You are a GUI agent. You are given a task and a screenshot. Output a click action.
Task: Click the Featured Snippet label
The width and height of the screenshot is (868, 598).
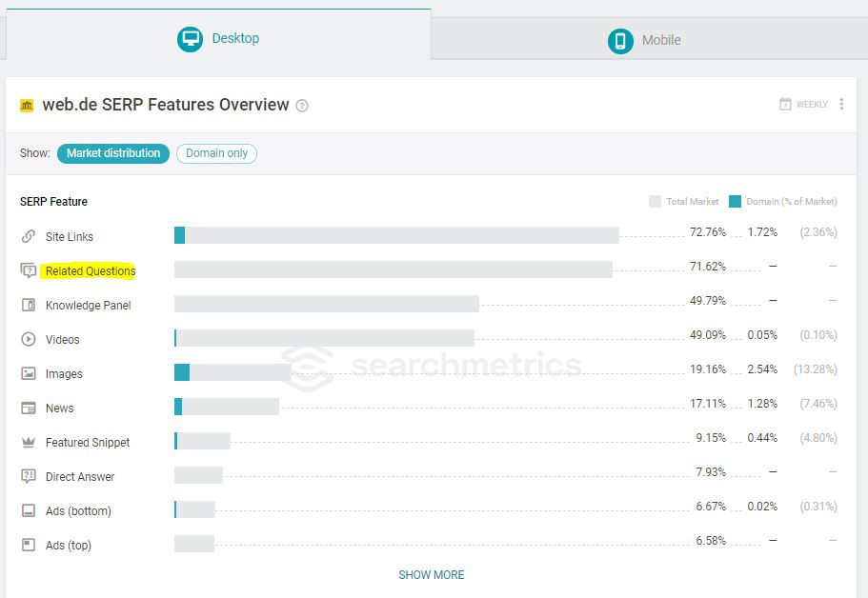88,443
